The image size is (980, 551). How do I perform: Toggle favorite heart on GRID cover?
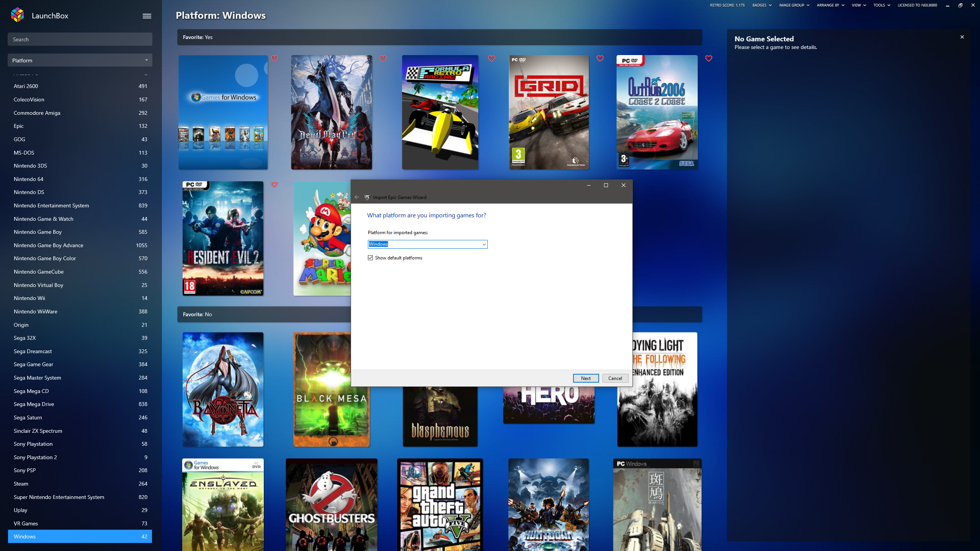point(600,59)
